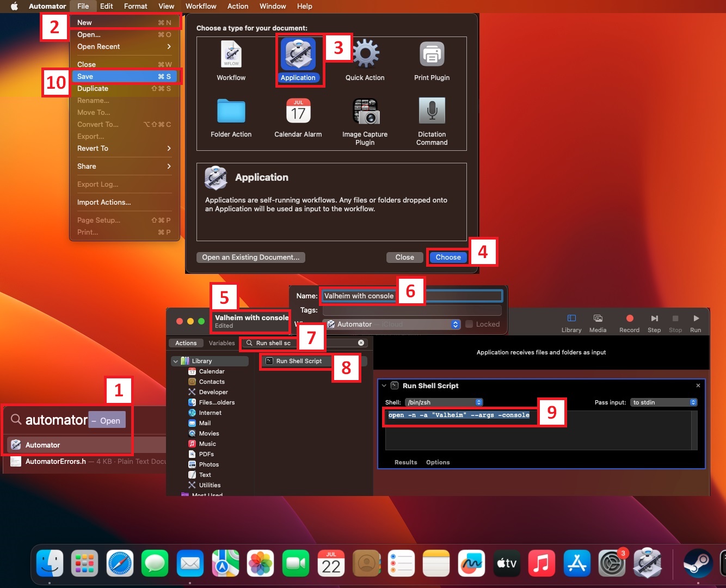The width and height of the screenshot is (726, 588).
Task: Open App Store from the Dock
Action: tap(577, 563)
